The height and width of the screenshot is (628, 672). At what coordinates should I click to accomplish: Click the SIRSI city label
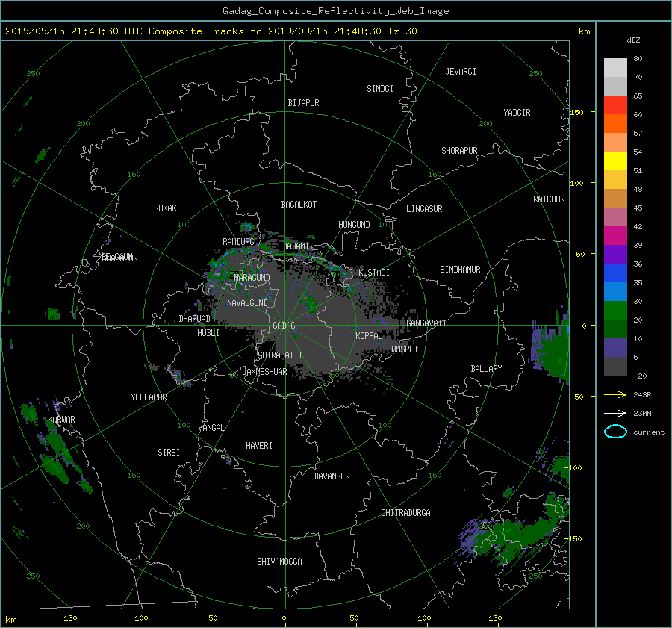169,453
